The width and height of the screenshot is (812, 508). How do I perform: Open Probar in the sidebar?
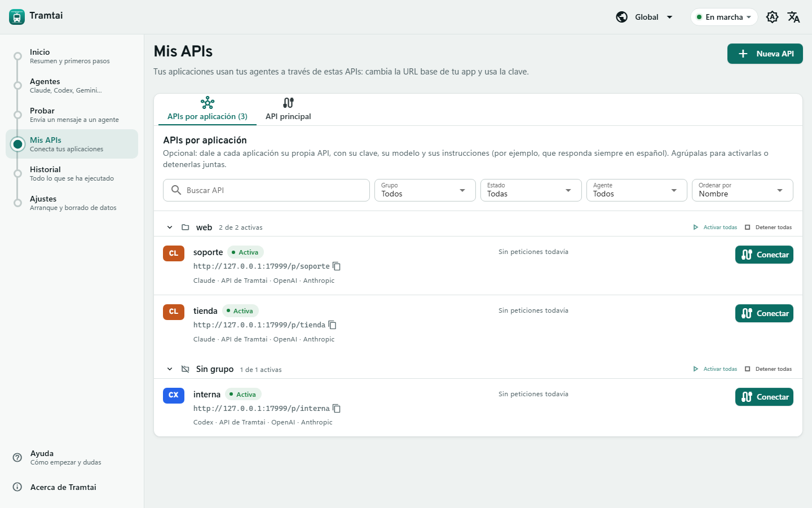[72, 115]
